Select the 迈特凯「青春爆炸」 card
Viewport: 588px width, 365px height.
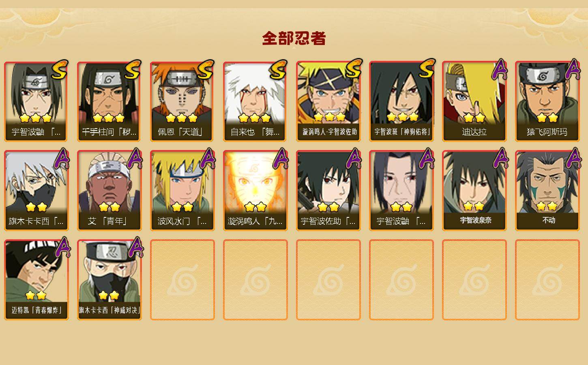coord(36,280)
